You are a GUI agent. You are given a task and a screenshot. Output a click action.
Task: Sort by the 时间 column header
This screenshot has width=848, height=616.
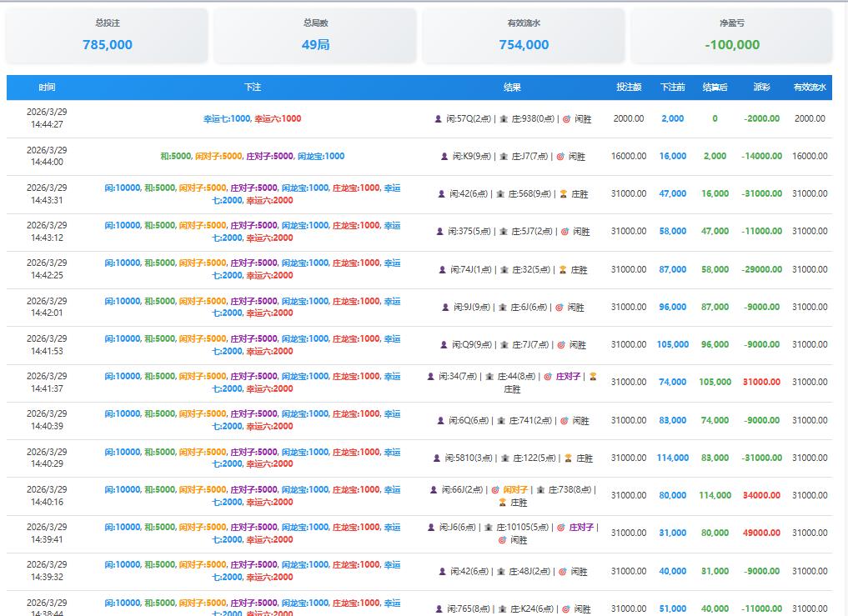47,88
